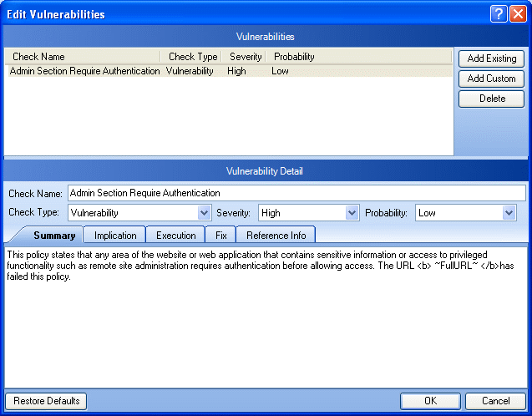Click the Add Existing button

point(492,58)
